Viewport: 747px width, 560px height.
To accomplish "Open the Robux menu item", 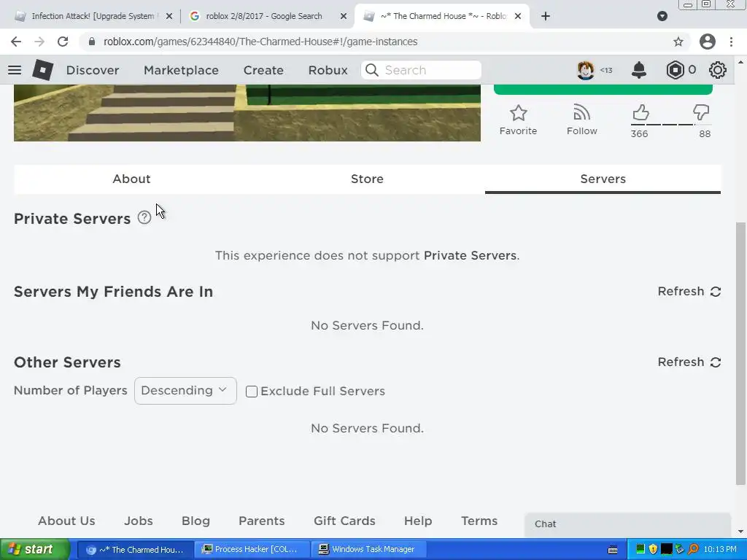I will (x=328, y=70).
